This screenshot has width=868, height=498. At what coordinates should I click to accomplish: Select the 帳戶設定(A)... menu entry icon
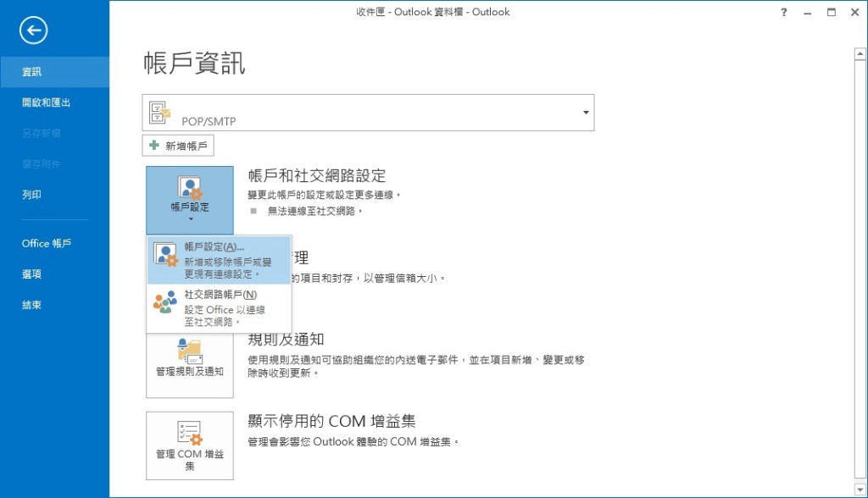point(165,254)
